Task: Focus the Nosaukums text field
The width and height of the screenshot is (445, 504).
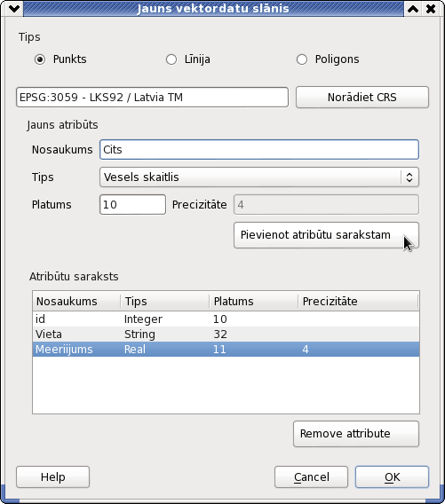Action: click(x=259, y=149)
